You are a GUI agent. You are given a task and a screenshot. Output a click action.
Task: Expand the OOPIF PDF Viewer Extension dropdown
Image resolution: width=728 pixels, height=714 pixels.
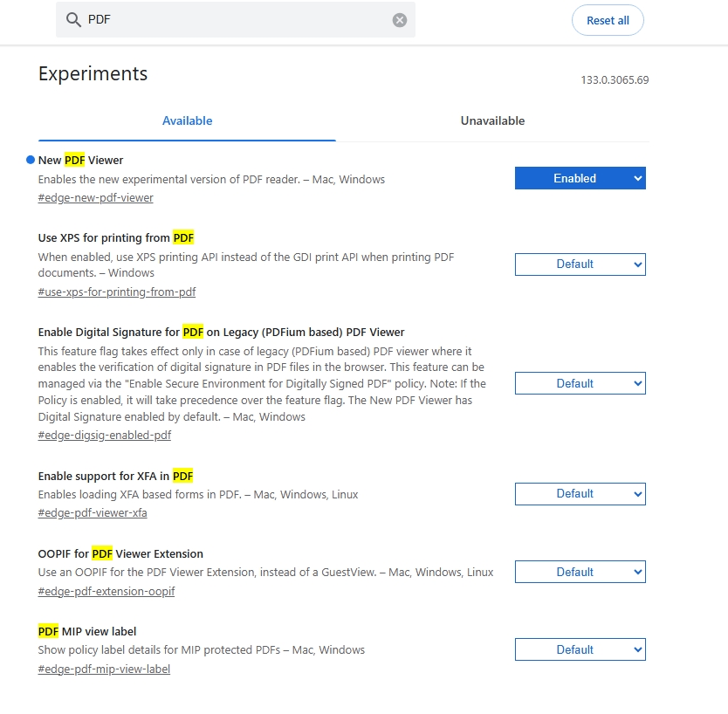tap(580, 573)
